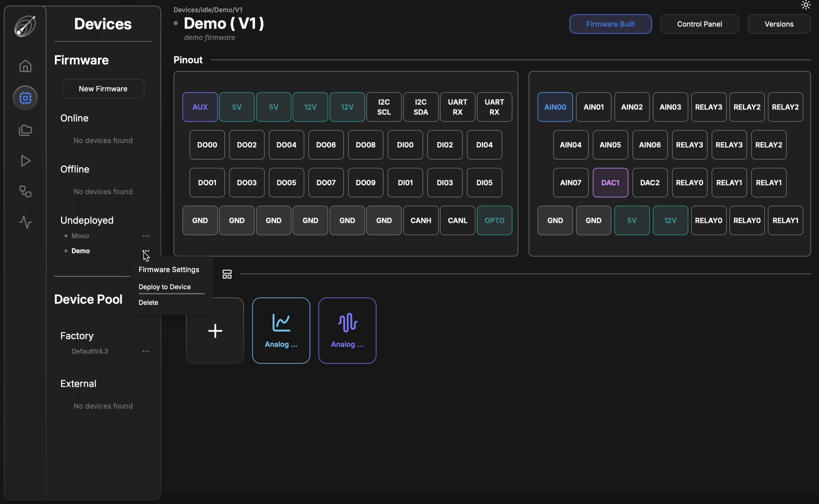This screenshot has width=819, height=504.
Task: Click the rocket app logo
Action: point(25,26)
